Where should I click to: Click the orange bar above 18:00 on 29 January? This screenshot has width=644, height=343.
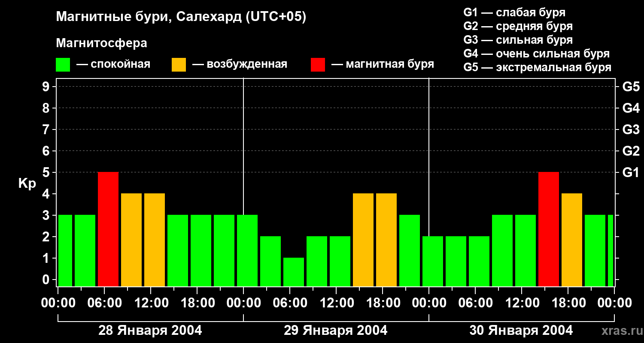coord(386,240)
